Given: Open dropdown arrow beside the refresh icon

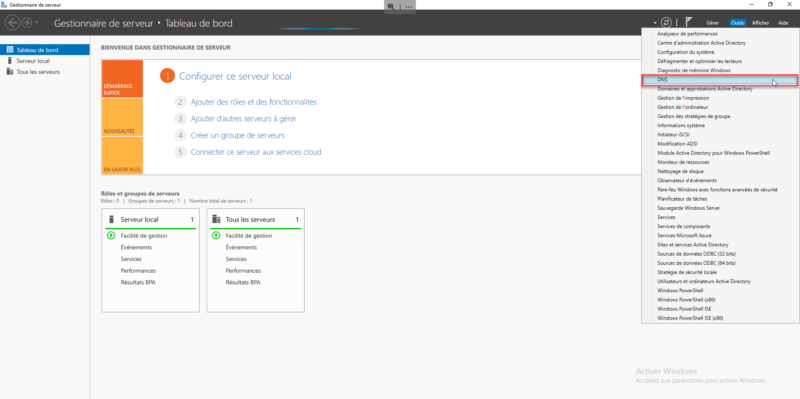Looking at the screenshot, I should coord(655,23).
